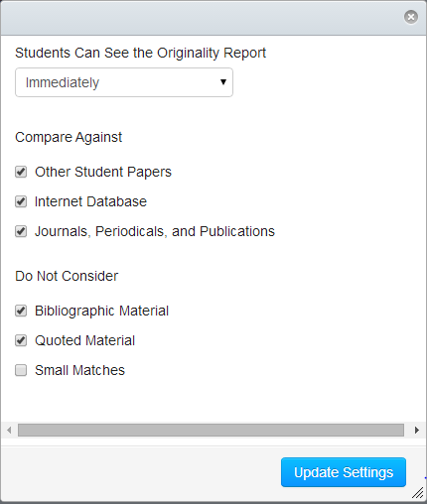Open the Immediately dropdown menu
The image size is (427, 504).
[x=124, y=82]
